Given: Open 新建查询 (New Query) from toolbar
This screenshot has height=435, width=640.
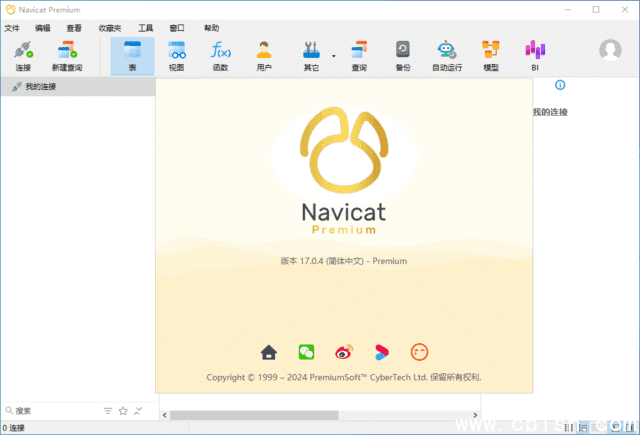Looking at the screenshot, I should click(x=67, y=55).
